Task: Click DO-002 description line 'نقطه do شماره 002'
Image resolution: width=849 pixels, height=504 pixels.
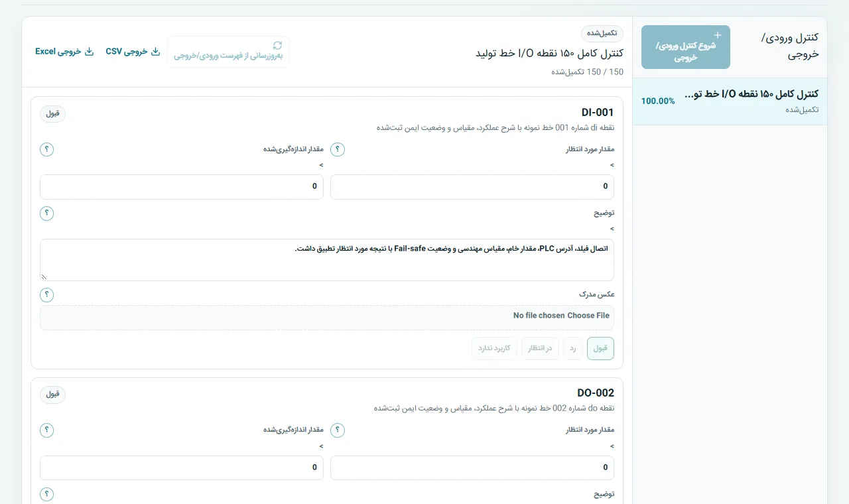Action: click(x=493, y=409)
